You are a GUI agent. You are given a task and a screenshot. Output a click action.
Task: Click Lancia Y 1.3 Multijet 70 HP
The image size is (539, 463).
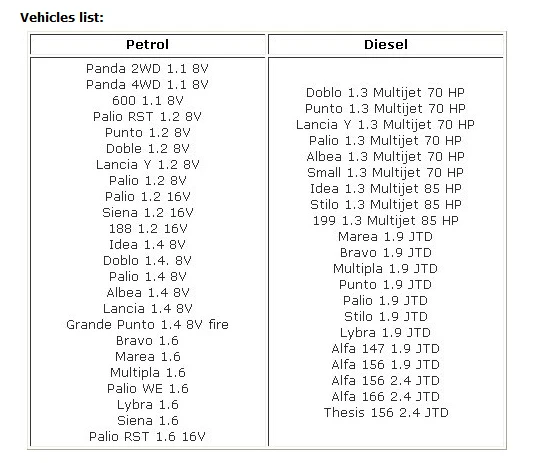[385, 124]
